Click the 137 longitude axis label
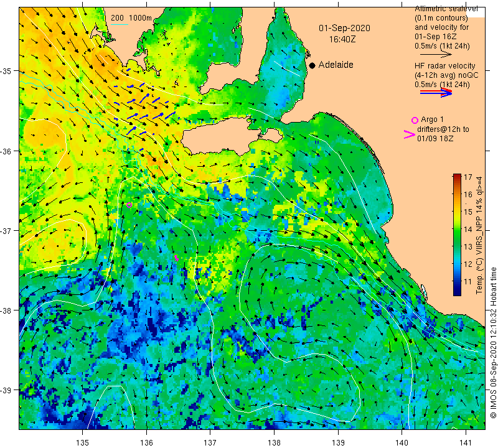498x448 pixels. [210, 442]
